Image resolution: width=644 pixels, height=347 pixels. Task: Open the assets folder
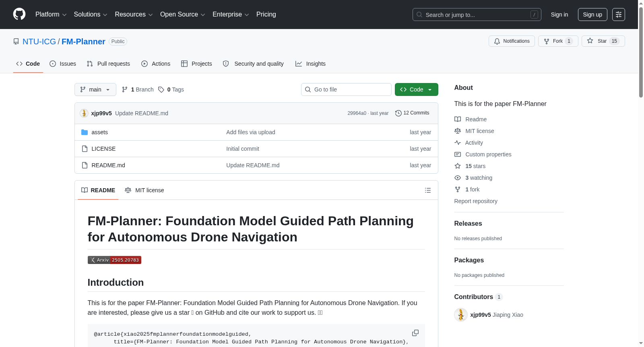[x=100, y=132]
